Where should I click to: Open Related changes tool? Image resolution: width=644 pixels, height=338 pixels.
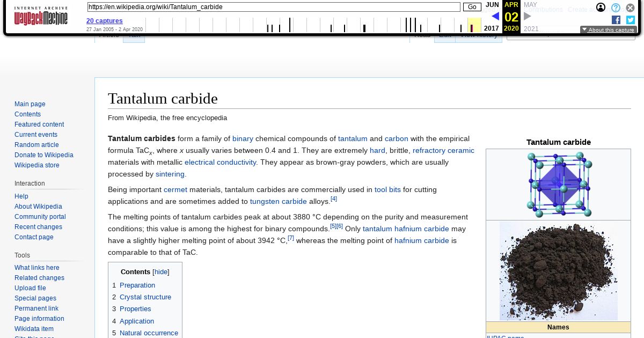pos(39,278)
